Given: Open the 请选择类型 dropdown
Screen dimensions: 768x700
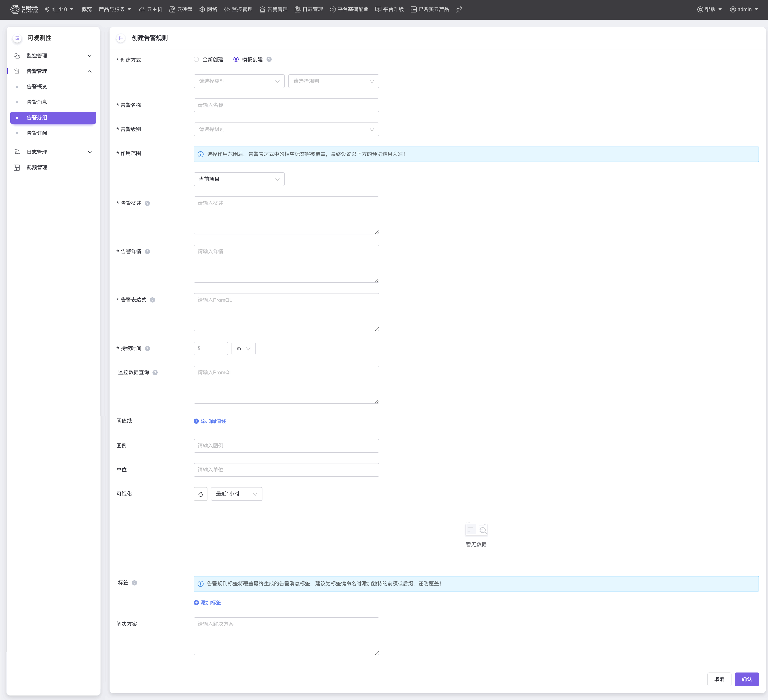Looking at the screenshot, I should pos(239,81).
